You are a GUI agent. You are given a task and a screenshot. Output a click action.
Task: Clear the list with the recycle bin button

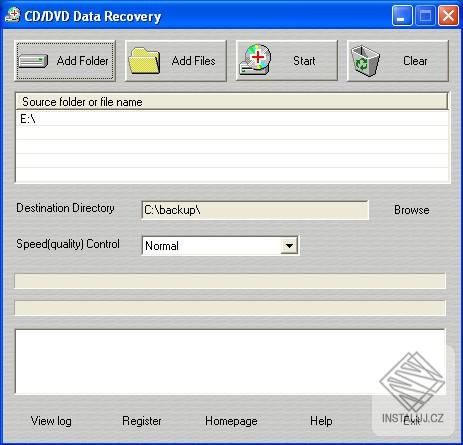click(398, 61)
